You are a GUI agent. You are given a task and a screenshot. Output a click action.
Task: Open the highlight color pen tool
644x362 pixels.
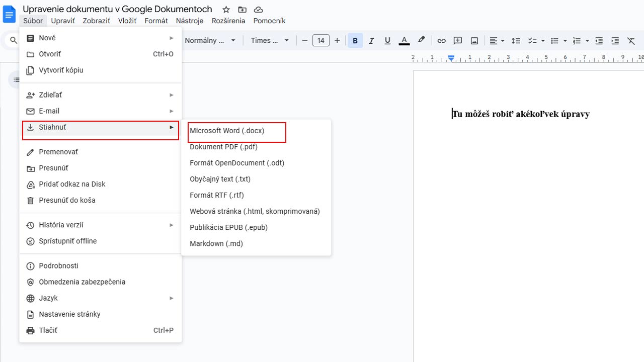421,40
